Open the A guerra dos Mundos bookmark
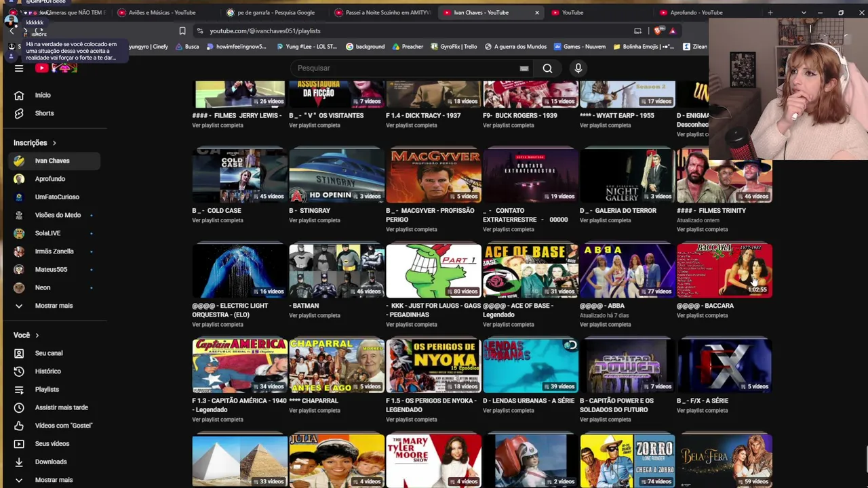 (x=515, y=47)
